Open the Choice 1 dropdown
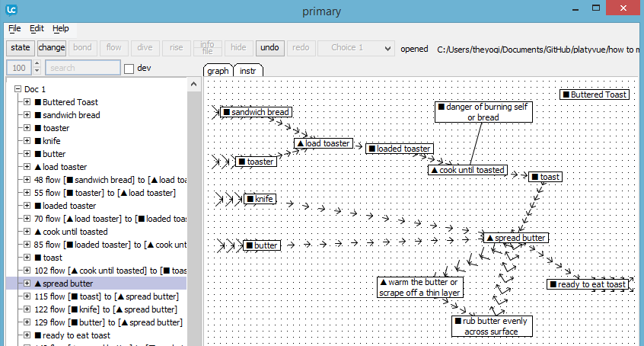The height and width of the screenshot is (346, 644). point(362,47)
